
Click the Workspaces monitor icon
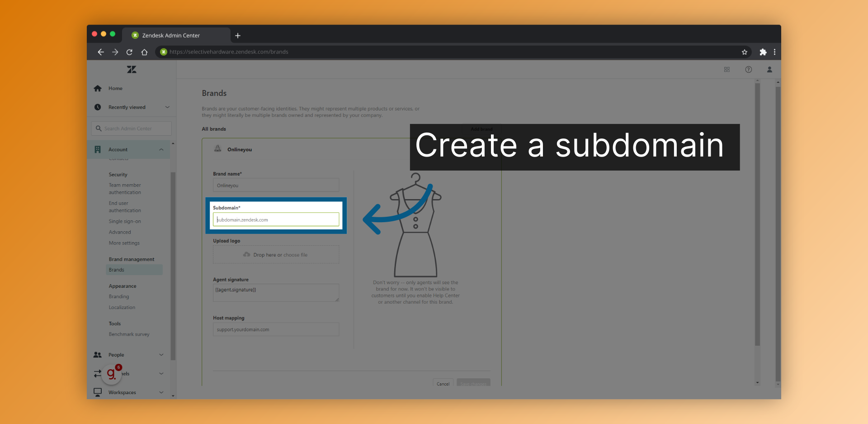[x=98, y=392]
